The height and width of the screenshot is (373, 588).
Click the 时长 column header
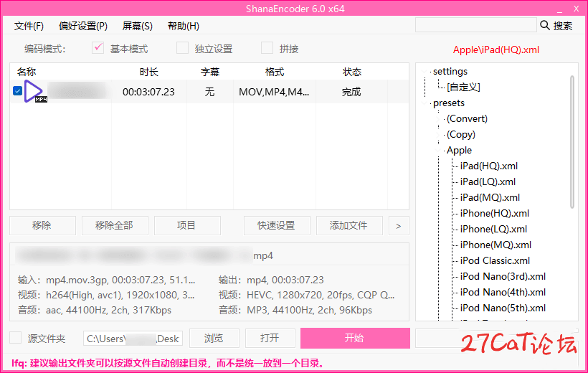tap(149, 72)
